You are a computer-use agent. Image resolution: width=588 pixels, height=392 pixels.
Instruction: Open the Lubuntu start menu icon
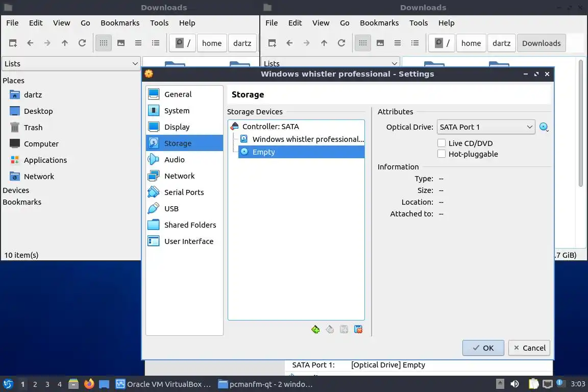click(x=8, y=384)
